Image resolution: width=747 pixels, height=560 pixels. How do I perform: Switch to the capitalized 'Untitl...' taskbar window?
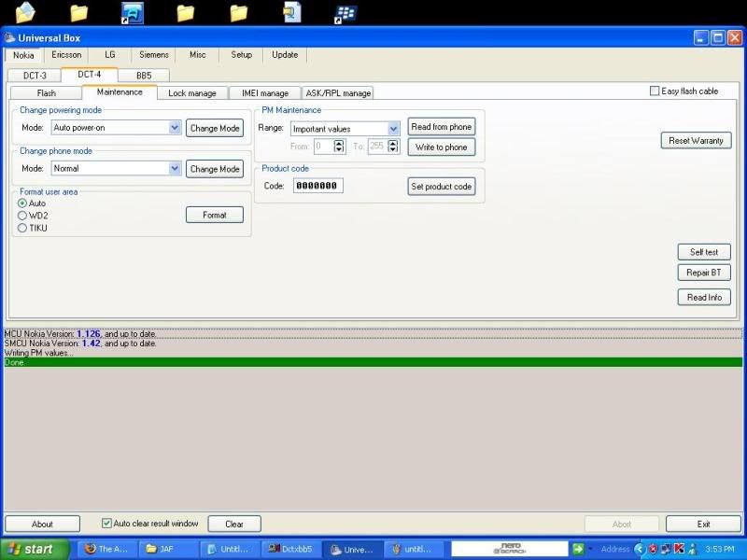coord(230,549)
